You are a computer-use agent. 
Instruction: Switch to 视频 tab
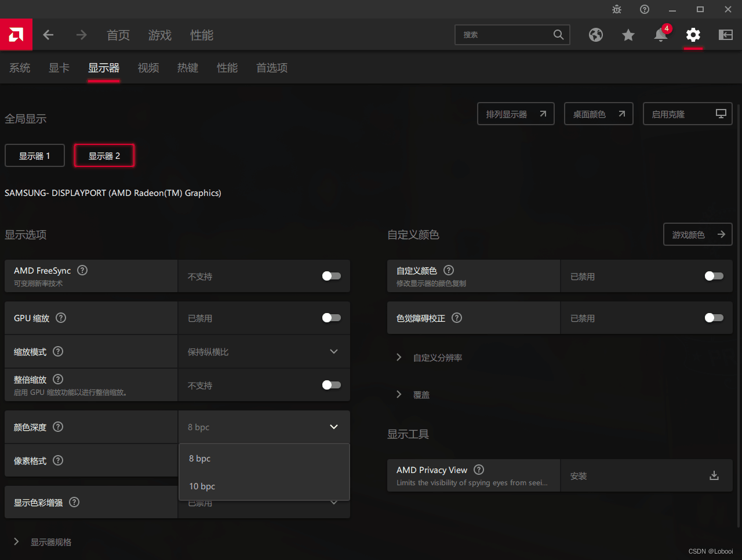pyautogui.click(x=148, y=68)
